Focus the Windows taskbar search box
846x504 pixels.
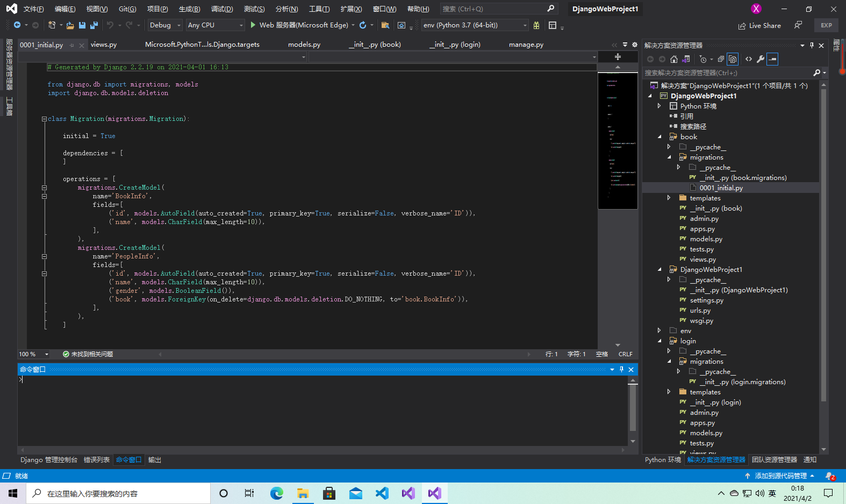pyautogui.click(x=118, y=493)
